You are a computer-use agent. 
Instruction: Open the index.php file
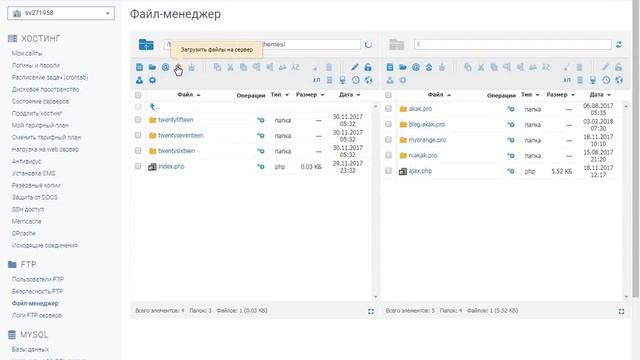pyautogui.click(x=171, y=167)
